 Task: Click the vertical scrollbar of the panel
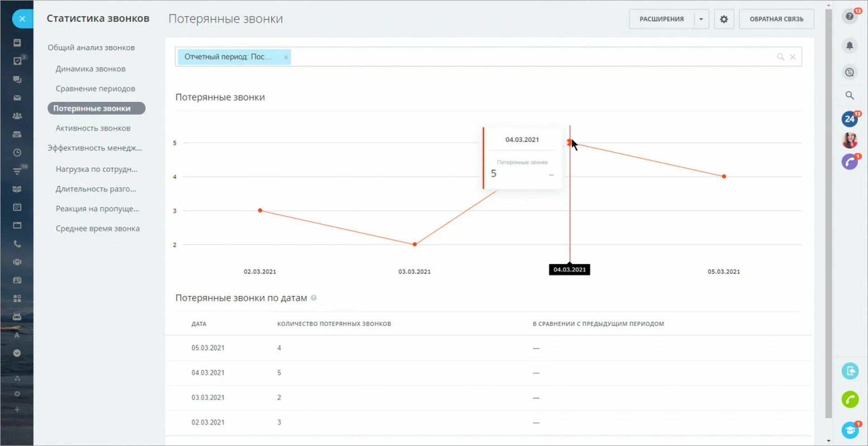pos(828,213)
